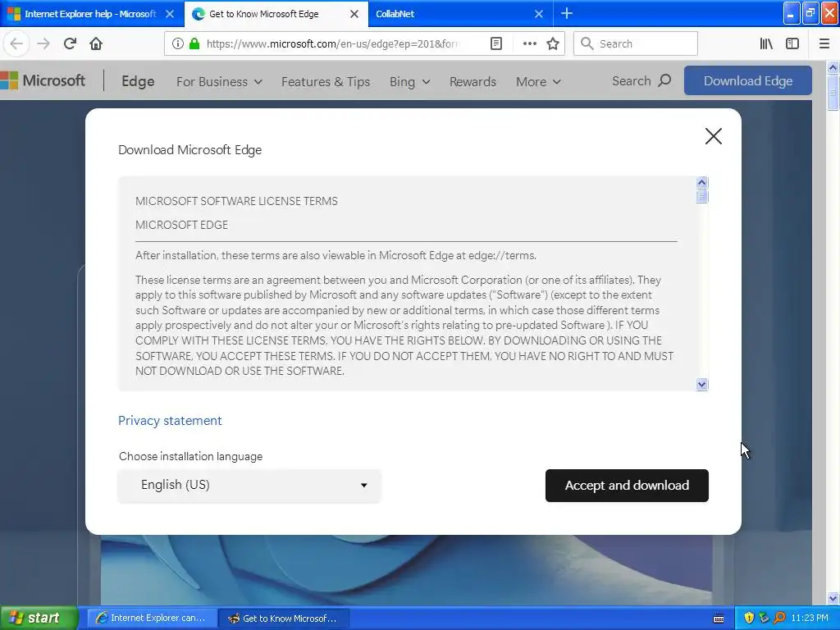Close the Get to Know Microsoft Edge tab

point(354,14)
